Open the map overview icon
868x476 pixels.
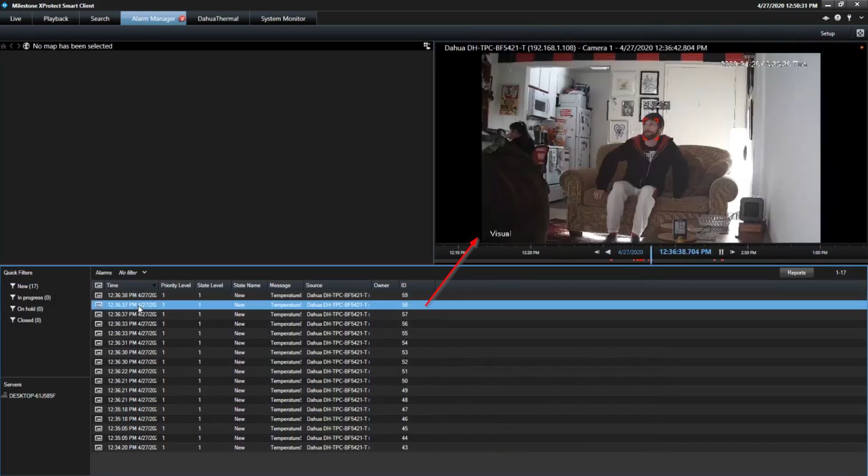pos(427,46)
